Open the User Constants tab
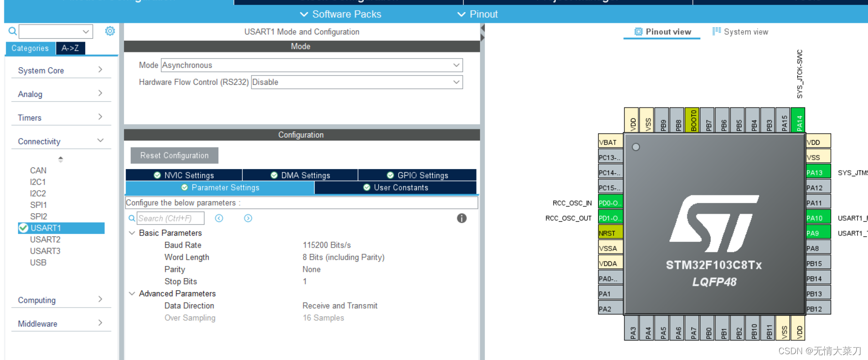 click(x=395, y=188)
